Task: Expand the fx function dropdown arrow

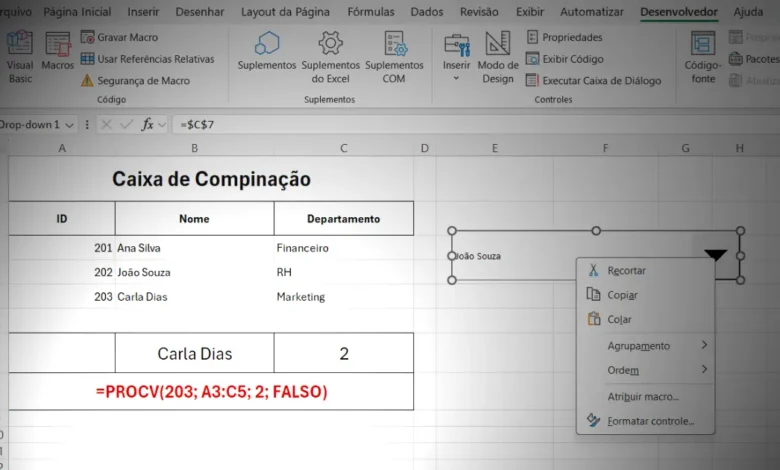Action: pyautogui.click(x=161, y=125)
